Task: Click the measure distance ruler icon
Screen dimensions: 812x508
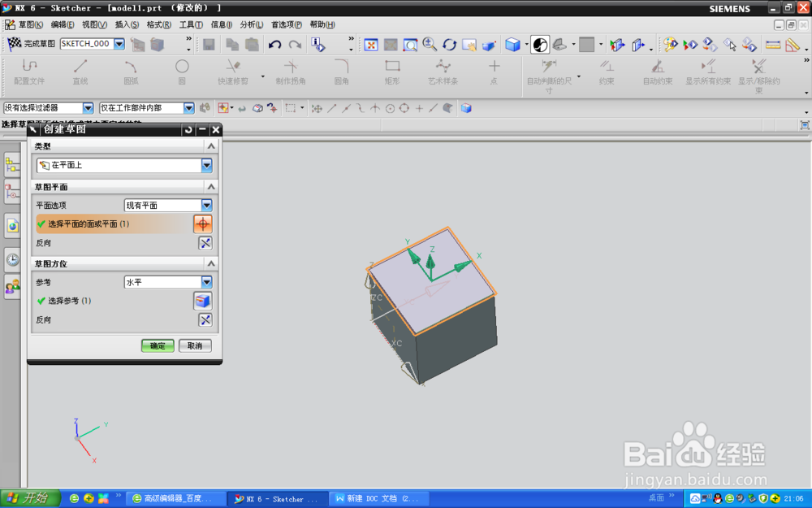Action: pyautogui.click(x=773, y=45)
